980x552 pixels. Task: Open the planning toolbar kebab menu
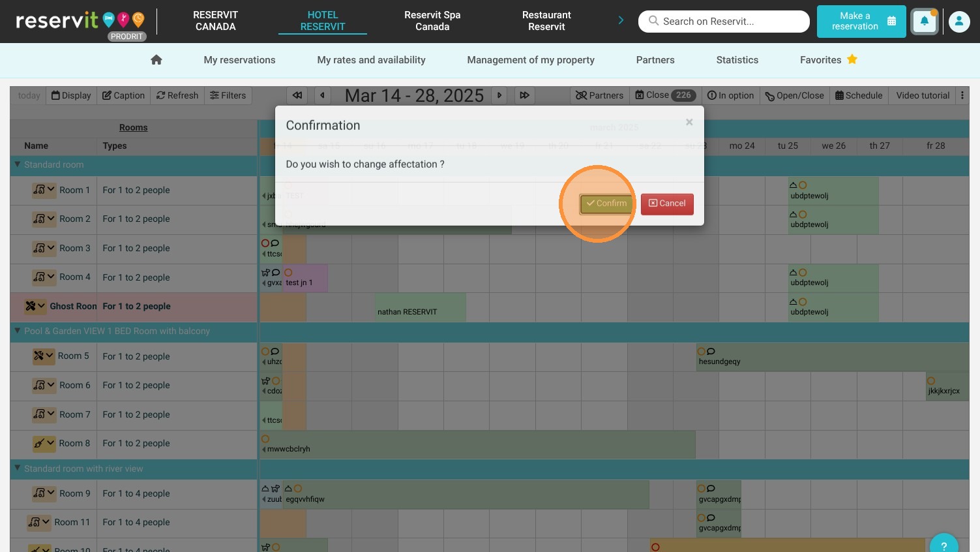pyautogui.click(x=962, y=95)
